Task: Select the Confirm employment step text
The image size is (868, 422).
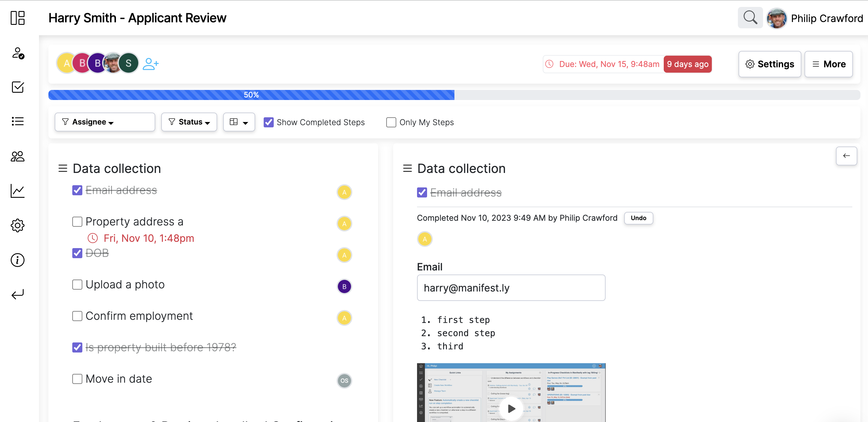Action: coord(139,316)
